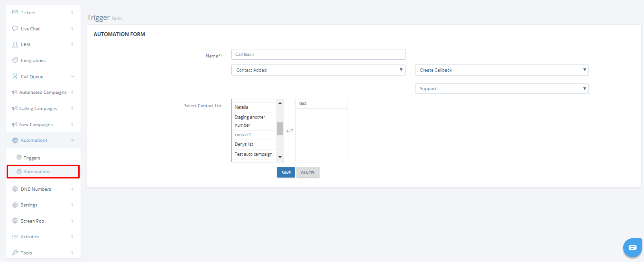Click the Cancel button
Viewport: 644px width, 262px height.
[x=308, y=173]
